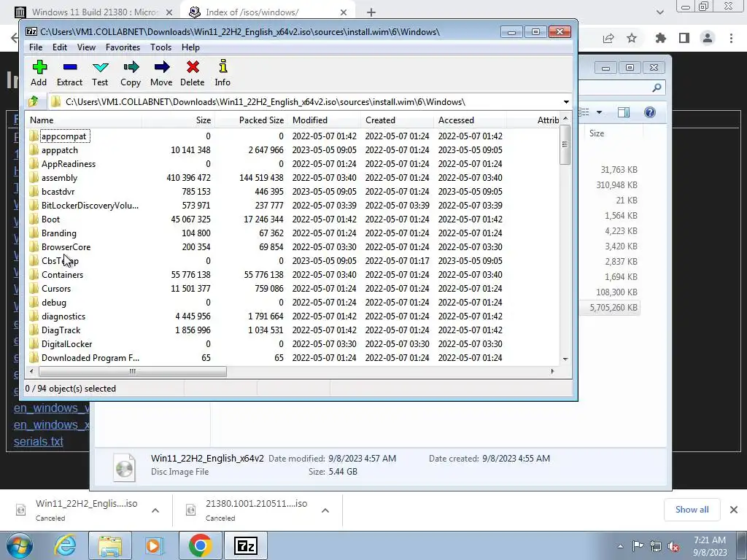Go up one folder level in 7-Zip

point(34,101)
